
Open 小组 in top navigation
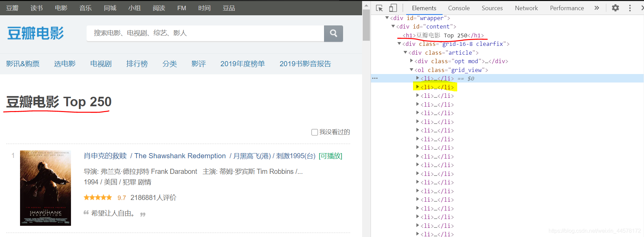coord(135,8)
